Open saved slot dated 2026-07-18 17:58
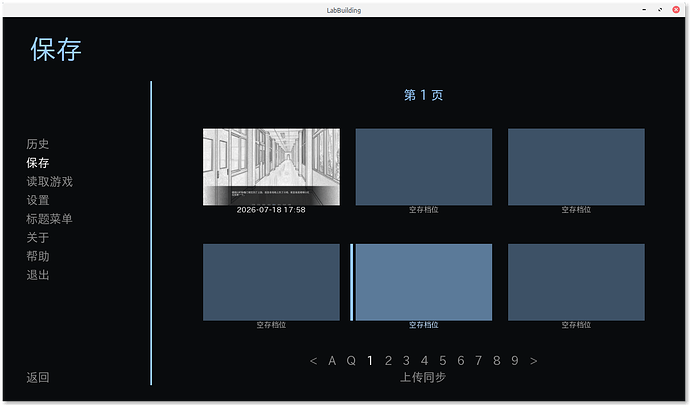Viewport: 690px width, 405px height. 271,171
